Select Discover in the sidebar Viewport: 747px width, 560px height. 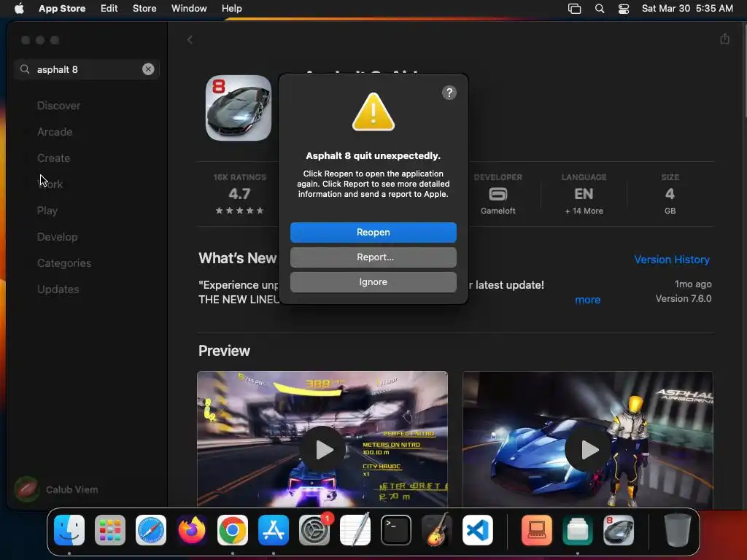[x=58, y=106]
